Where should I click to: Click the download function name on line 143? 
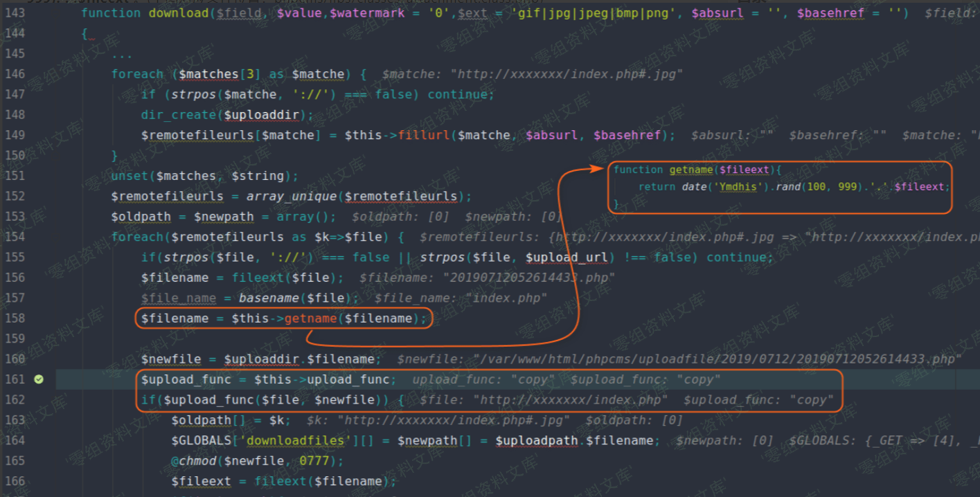pos(178,12)
